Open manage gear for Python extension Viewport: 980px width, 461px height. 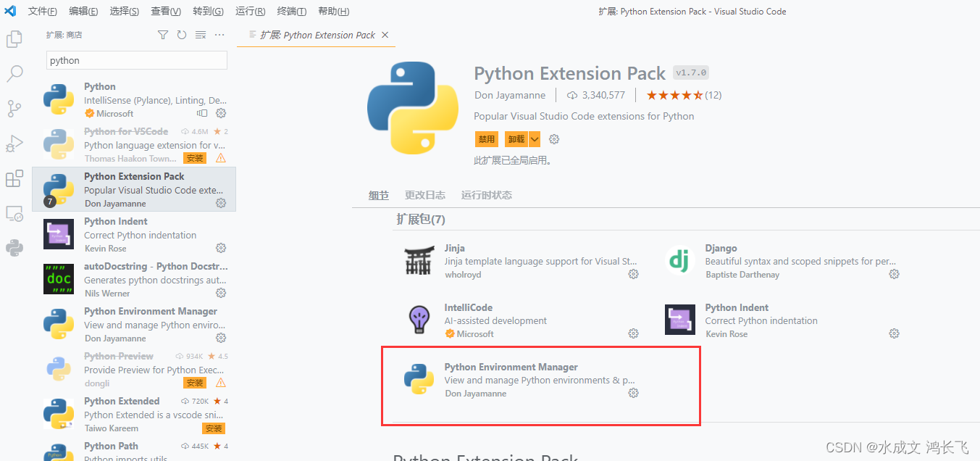coord(222,113)
